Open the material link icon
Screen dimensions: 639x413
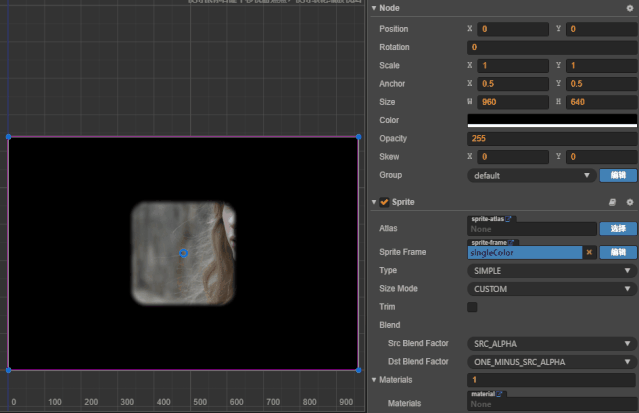(x=499, y=394)
